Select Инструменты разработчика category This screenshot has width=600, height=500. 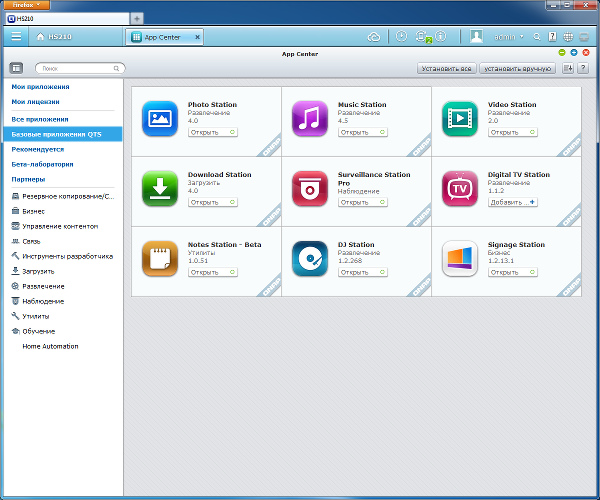[x=62, y=256]
